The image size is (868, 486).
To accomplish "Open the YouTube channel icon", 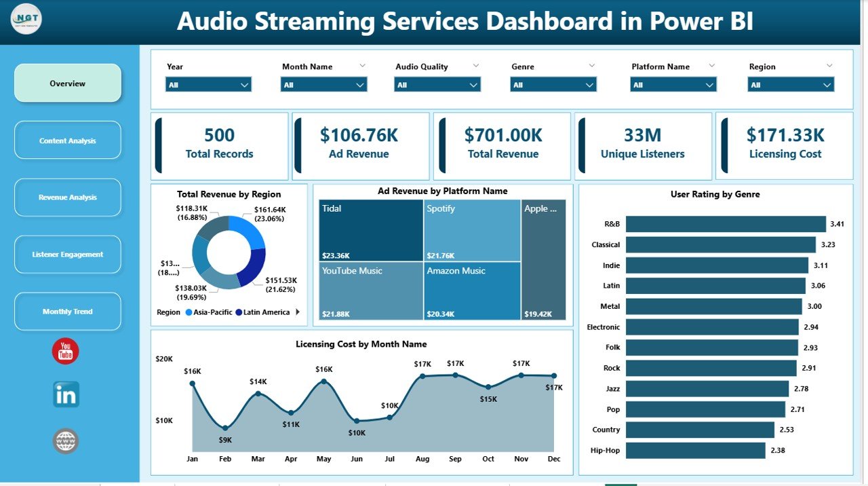I will [x=66, y=351].
